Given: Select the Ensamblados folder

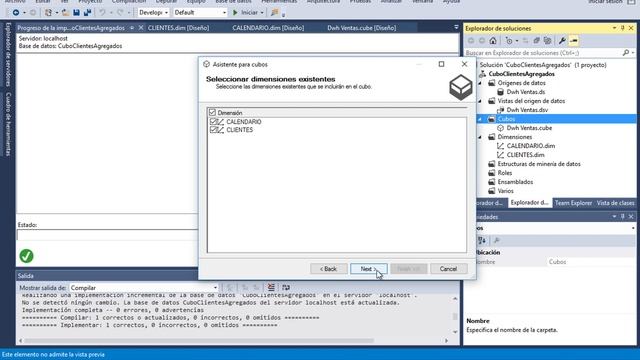Looking at the screenshot, I should [515, 182].
